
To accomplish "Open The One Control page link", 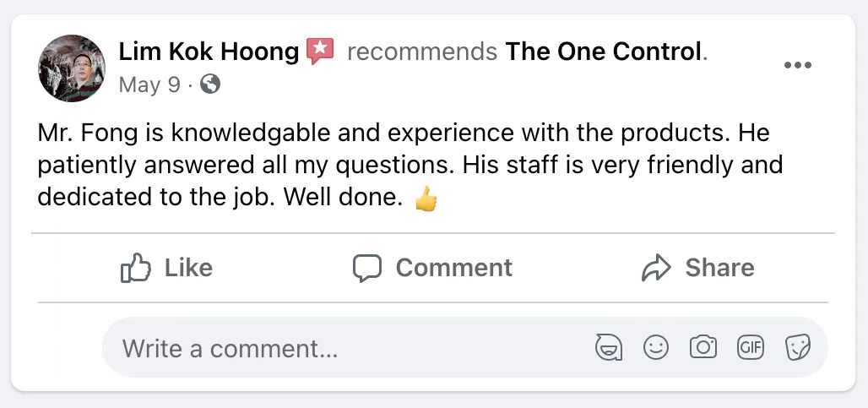I will click(x=603, y=52).
